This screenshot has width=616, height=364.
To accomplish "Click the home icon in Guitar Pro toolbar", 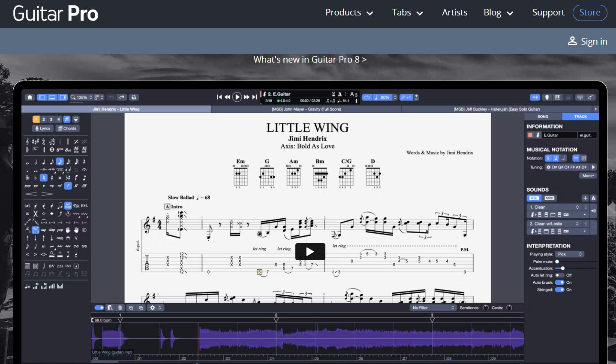I will 30,97.
